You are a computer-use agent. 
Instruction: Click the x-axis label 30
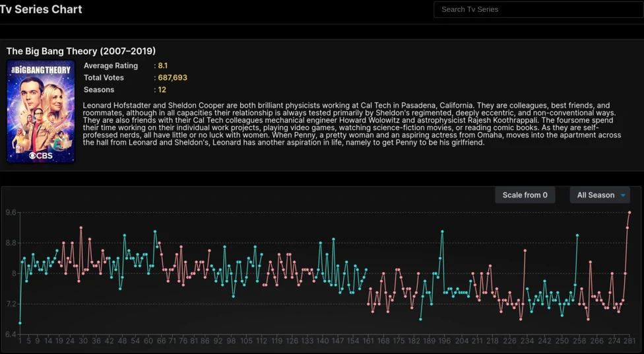click(83, 341)
